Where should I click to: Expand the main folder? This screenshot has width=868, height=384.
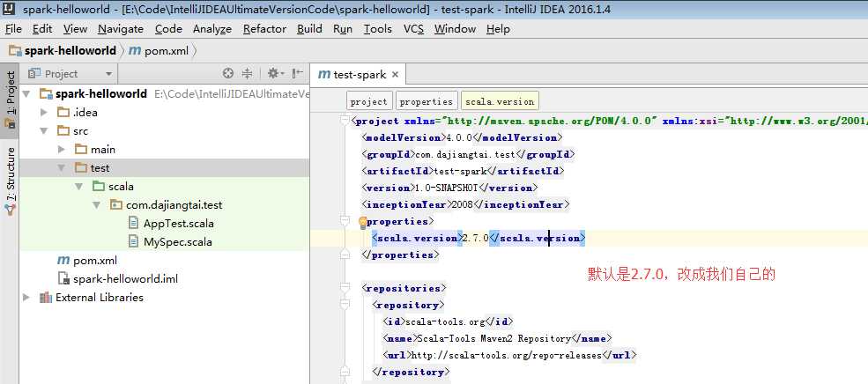click(62, 150)
